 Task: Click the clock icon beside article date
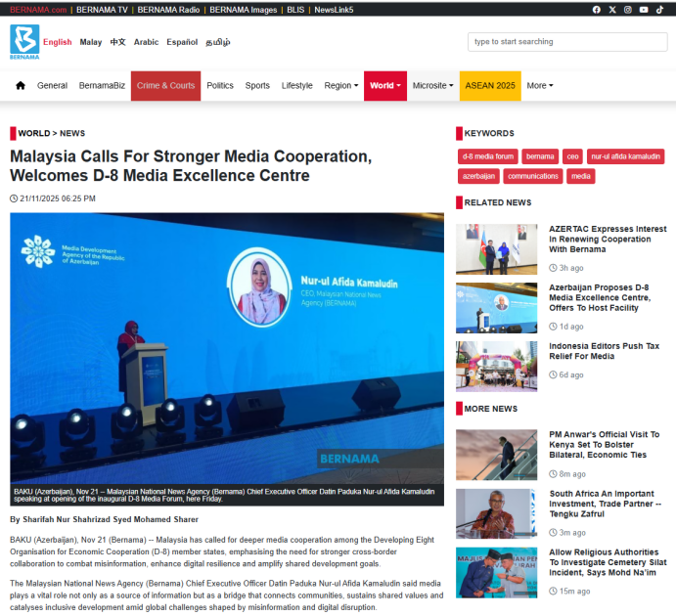click(x=14, y=198)
